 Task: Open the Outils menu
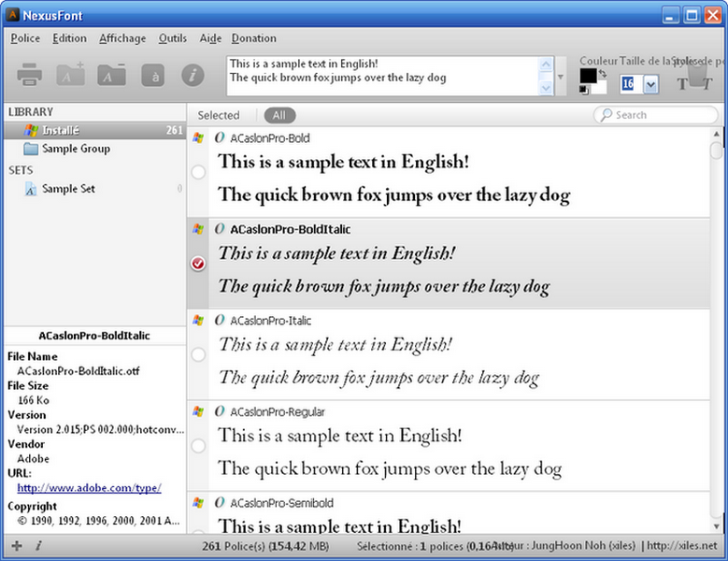click(x=173, y=38)
